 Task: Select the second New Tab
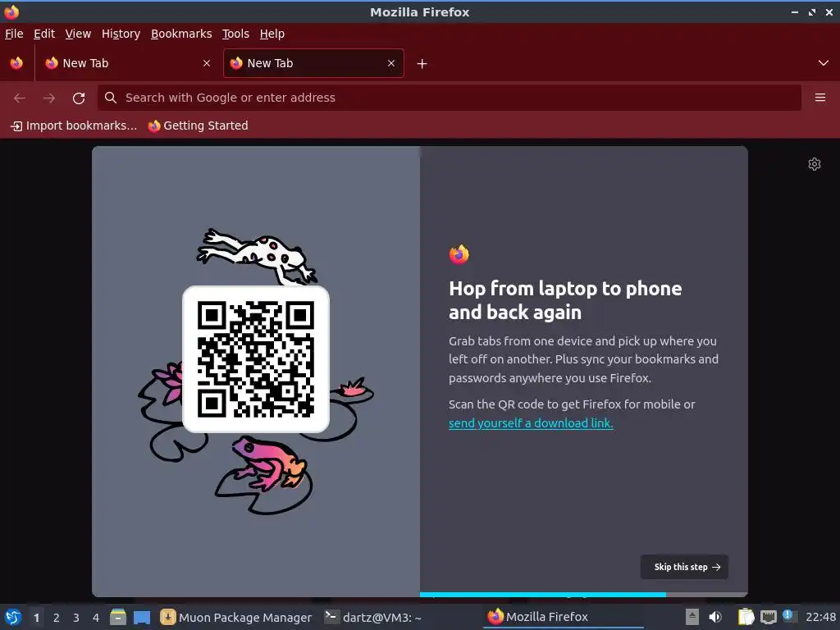(313, 63)
